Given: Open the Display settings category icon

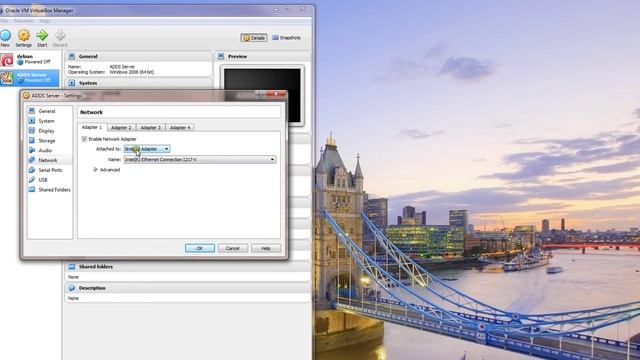Looking at the screenshot, I should 32,131.
